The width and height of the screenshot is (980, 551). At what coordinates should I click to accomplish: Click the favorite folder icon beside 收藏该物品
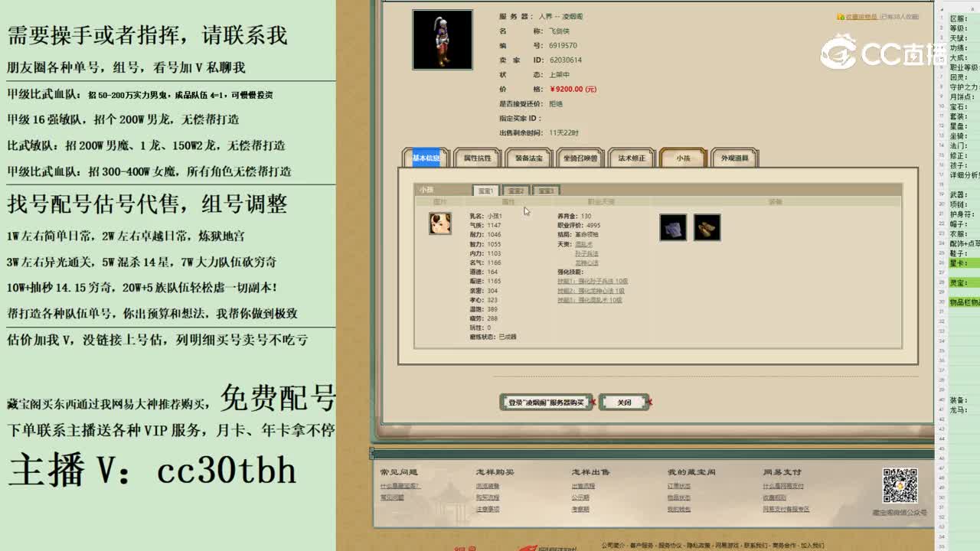point(841,16)
